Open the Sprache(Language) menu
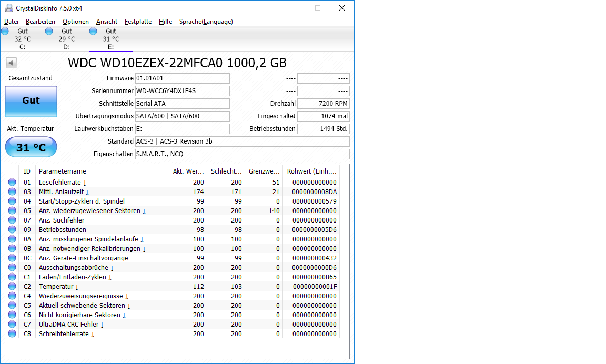Image resolution: width=606 pixels, height=364 pixels. click(x=206, y=22)
